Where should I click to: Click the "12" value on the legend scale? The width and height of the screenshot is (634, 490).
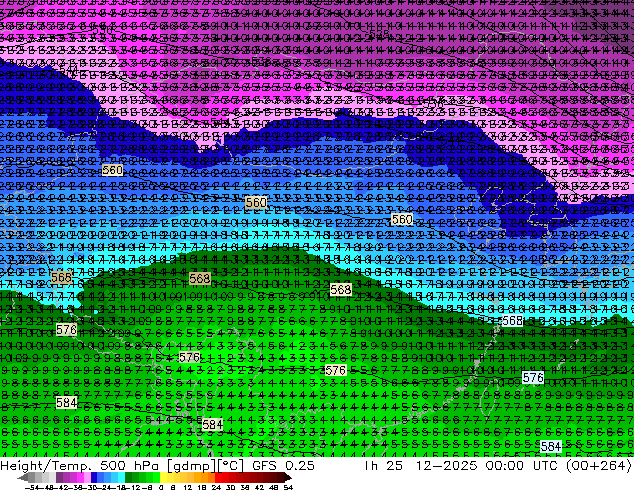188,488
